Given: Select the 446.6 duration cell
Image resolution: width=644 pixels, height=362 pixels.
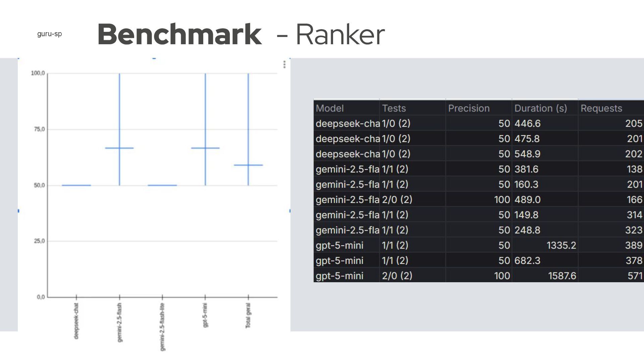Looking at the screenshot, I should 527,123.
